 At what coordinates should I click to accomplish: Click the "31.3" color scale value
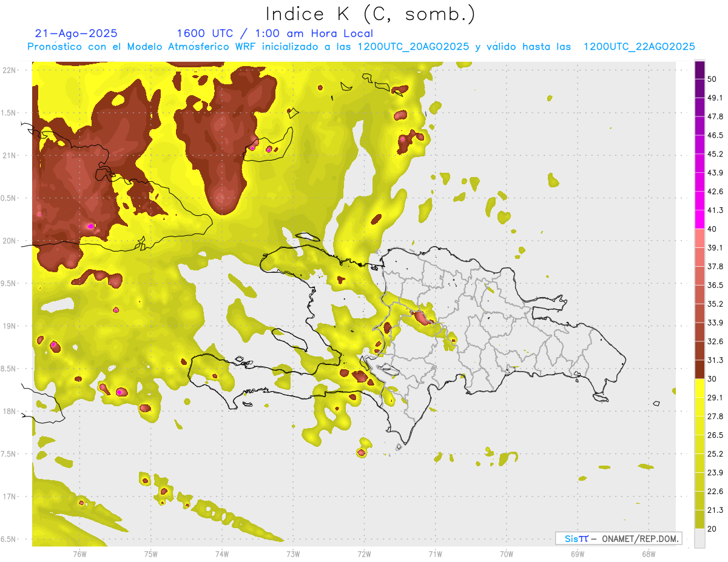click(x=715, y=360)
